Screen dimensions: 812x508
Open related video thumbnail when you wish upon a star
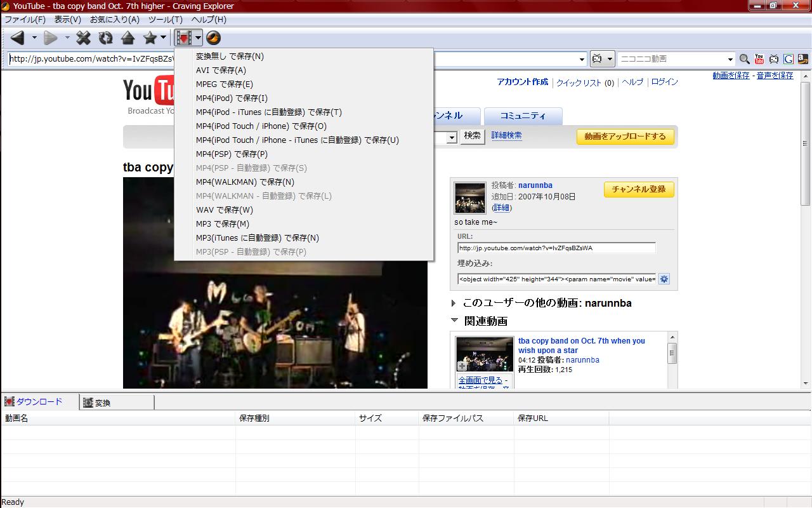pyautogui.click(x=485, y=354)
